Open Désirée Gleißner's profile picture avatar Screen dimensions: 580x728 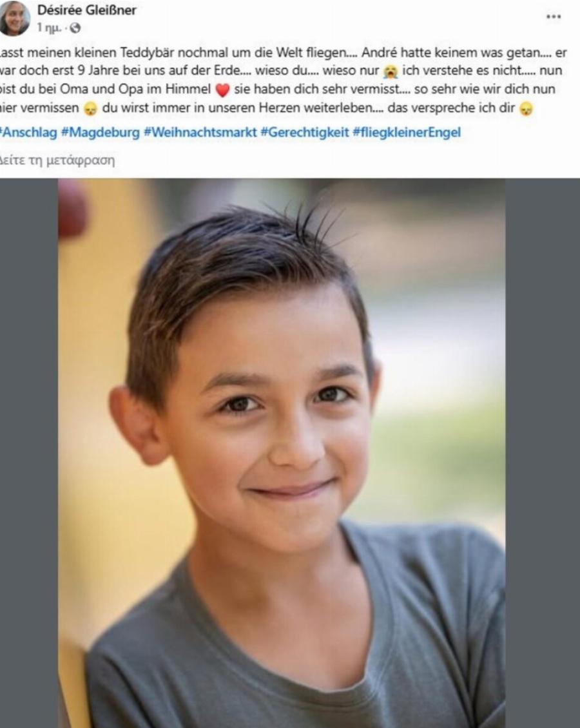(x=14, y=17)
